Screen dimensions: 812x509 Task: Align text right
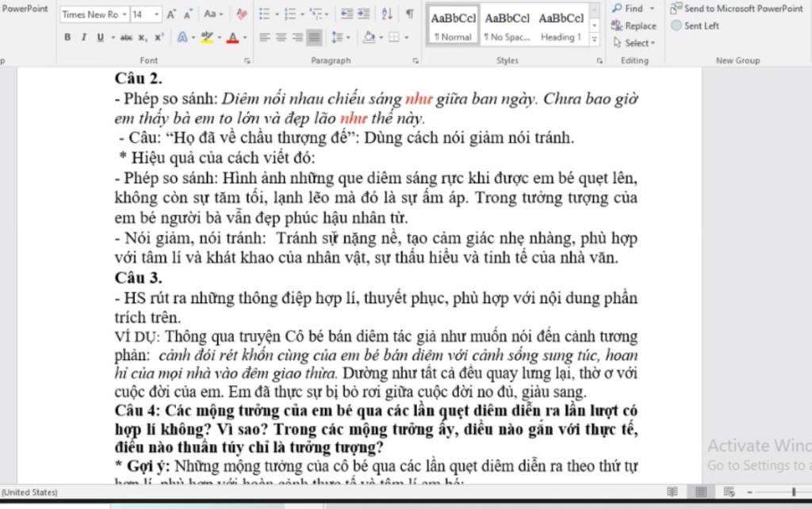pyautogui.click(x=297, y=37)
